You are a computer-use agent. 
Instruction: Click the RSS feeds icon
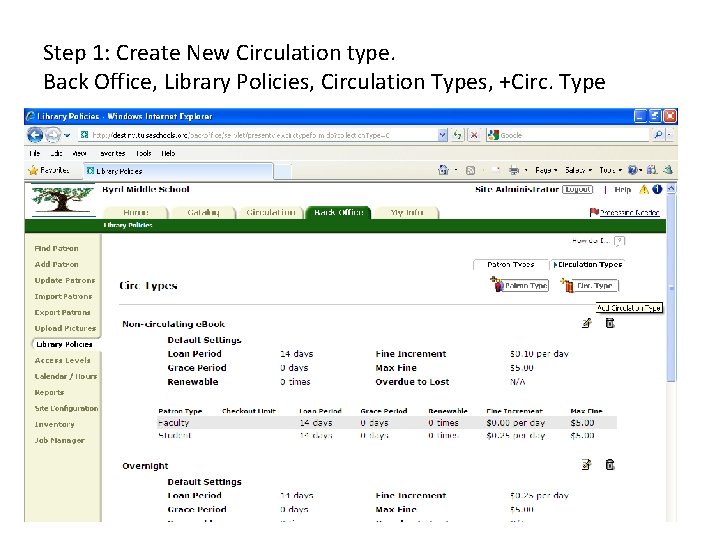(470, 170)
